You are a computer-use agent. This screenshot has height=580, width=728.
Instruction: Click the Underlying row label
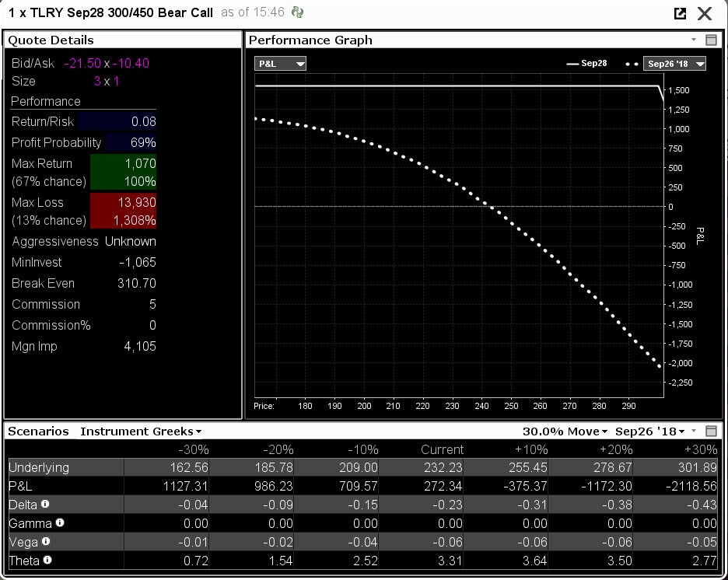click(x=39, y=467)
